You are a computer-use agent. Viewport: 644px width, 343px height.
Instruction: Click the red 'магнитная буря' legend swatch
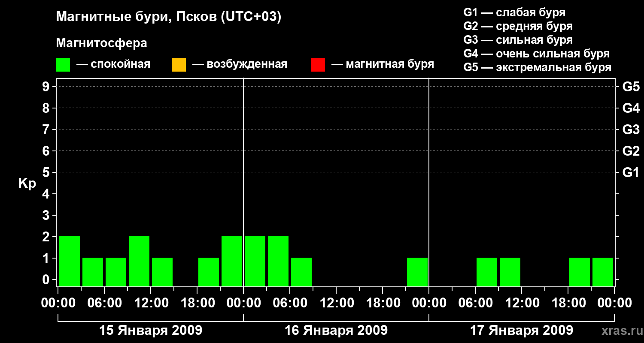pos(318,65)
